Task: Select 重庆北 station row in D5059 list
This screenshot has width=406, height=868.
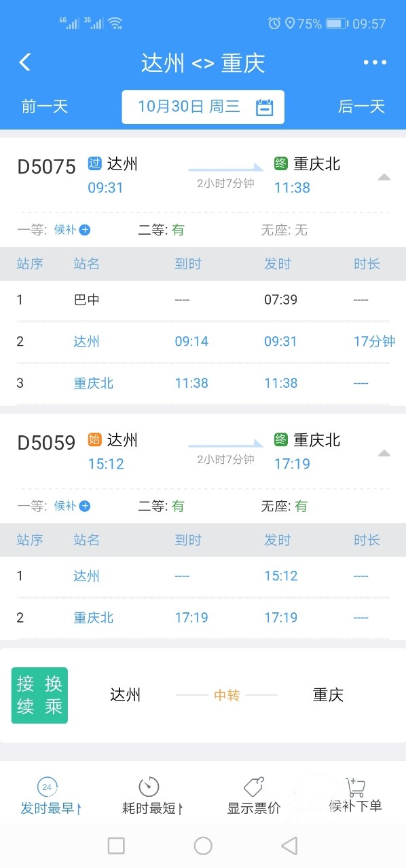Action: [x=203, y=618]
